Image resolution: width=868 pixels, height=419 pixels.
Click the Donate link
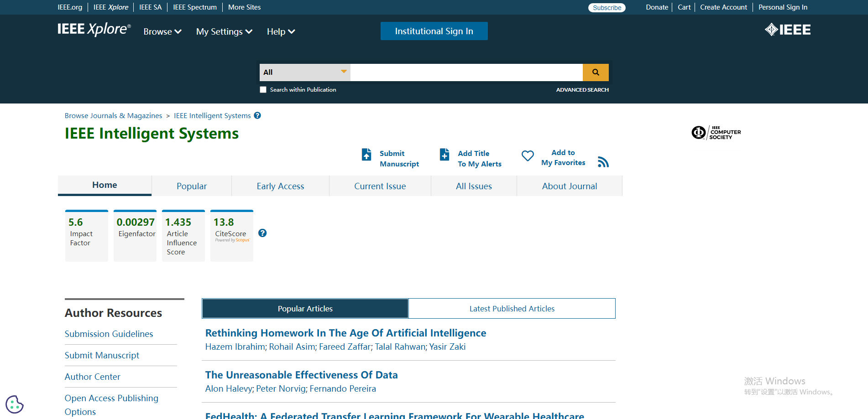[657, 7]
